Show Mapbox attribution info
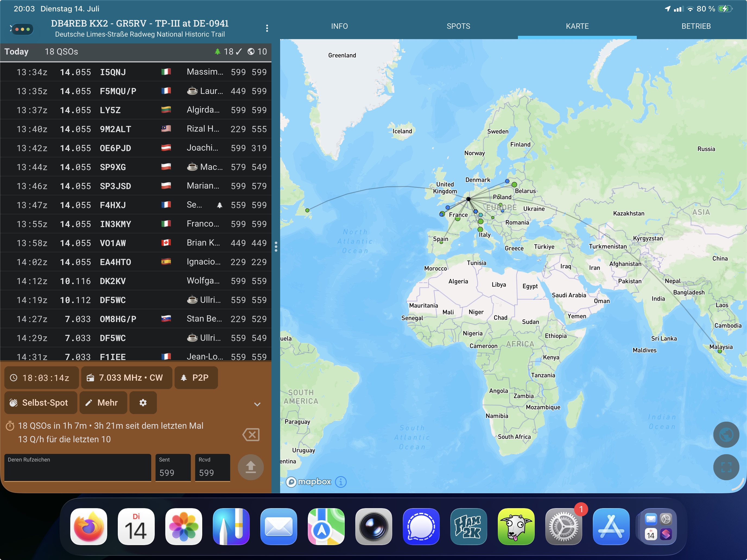Screen dimensions: 747x560 341,482
